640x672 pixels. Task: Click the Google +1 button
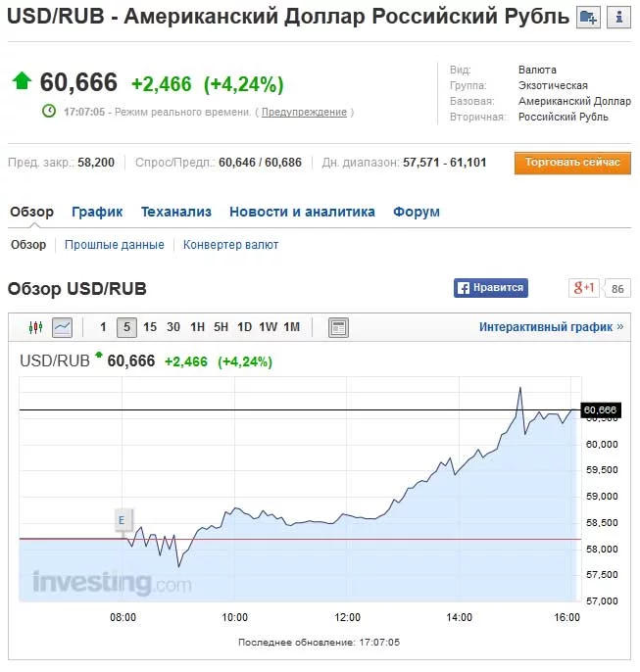pyautogui.click(x=584, y=288)
